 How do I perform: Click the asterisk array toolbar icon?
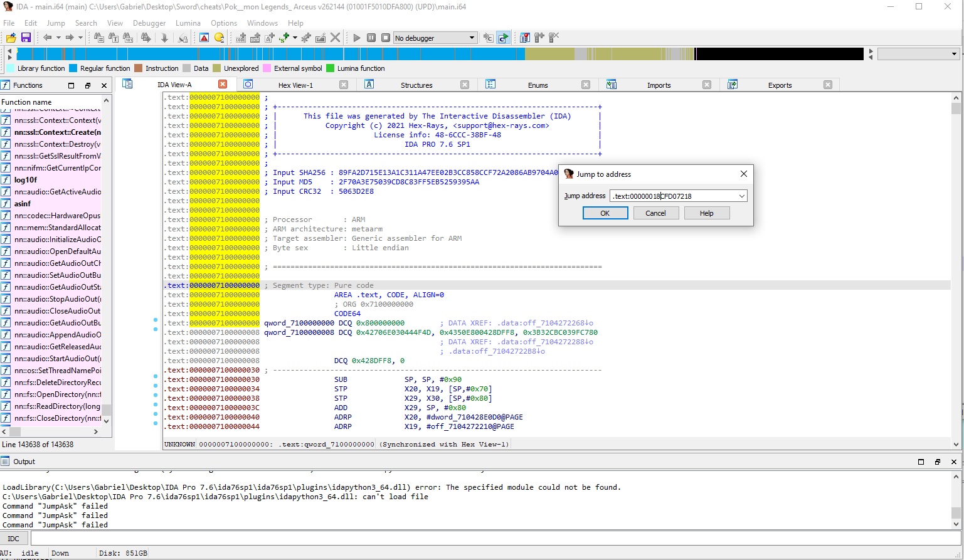306,38
